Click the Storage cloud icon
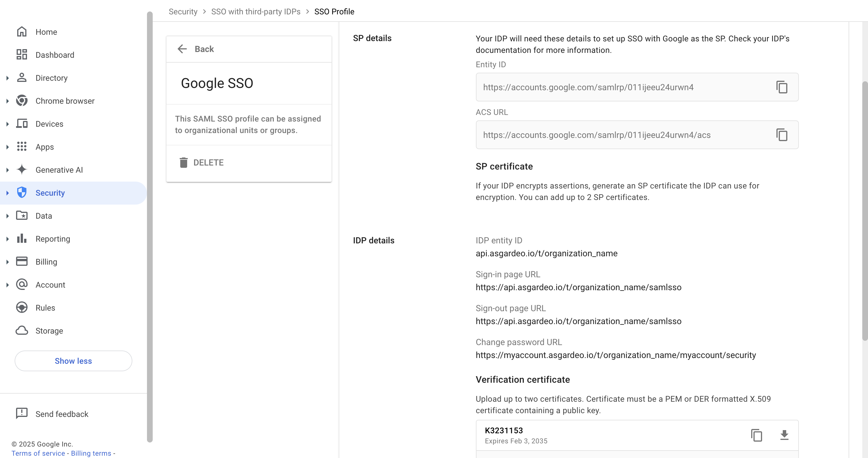This screenshot has height=458, width=868. (22, 330)
